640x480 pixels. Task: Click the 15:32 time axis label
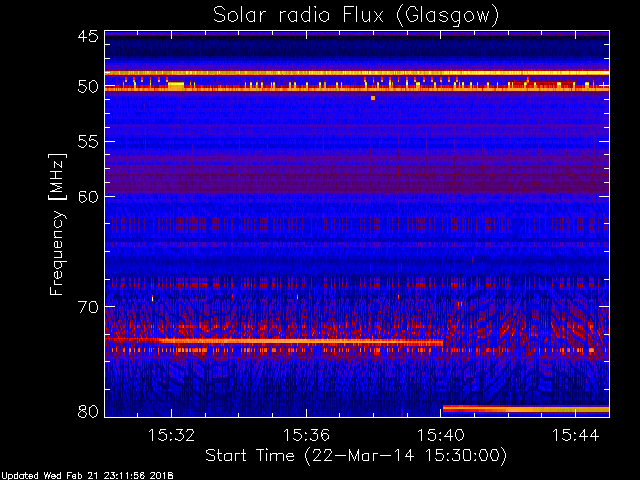coord(171,436)
